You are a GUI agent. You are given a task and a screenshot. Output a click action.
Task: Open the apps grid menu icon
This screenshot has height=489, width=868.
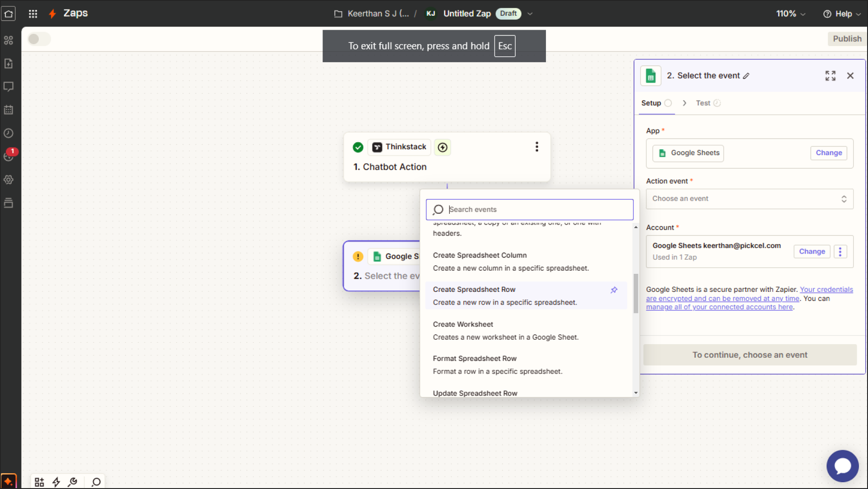[x=33, y=14]
